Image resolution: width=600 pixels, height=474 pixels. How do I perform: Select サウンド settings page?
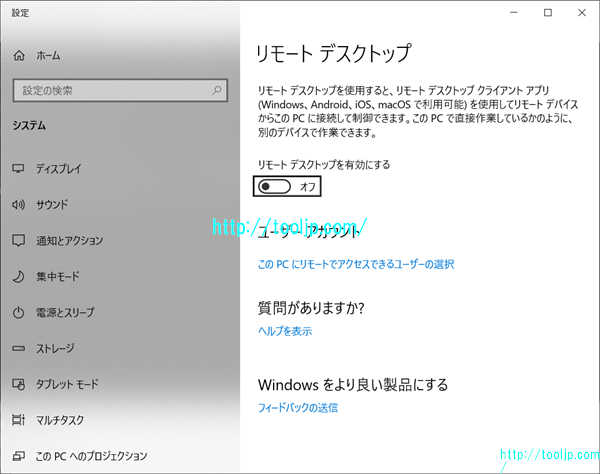pyautogui.click(x=52, y=205)
